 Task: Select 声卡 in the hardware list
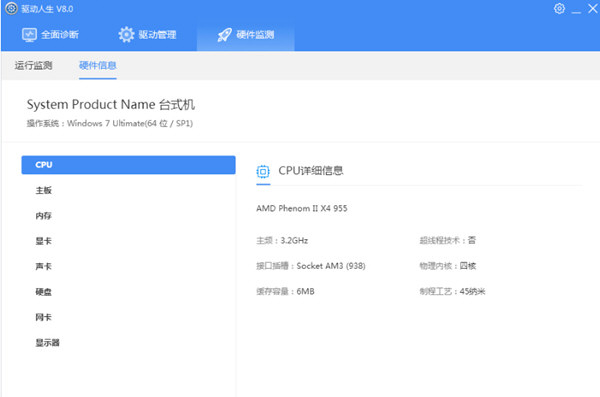pyautogui.click(x=128, y=266)
